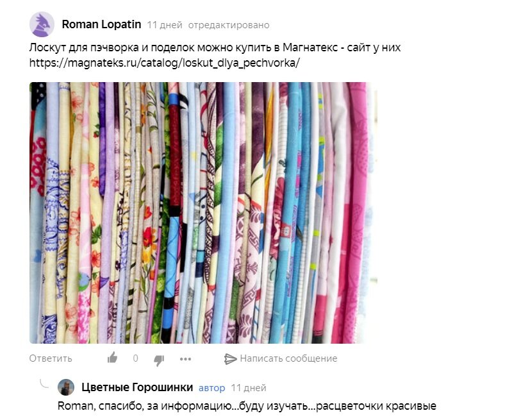This screenshot has width=521, height=420.
Task: Like the comment with thumbs-up icon
Action: 112,358
